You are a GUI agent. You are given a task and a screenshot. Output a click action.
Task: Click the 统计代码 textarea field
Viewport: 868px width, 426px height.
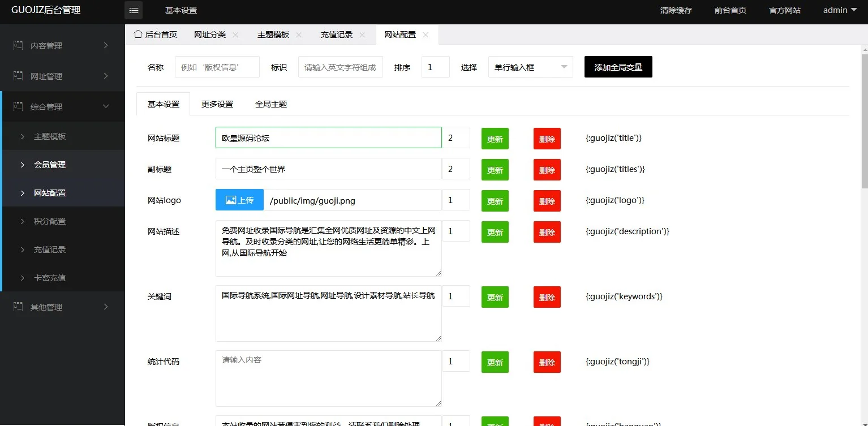[x=328, y=378]
